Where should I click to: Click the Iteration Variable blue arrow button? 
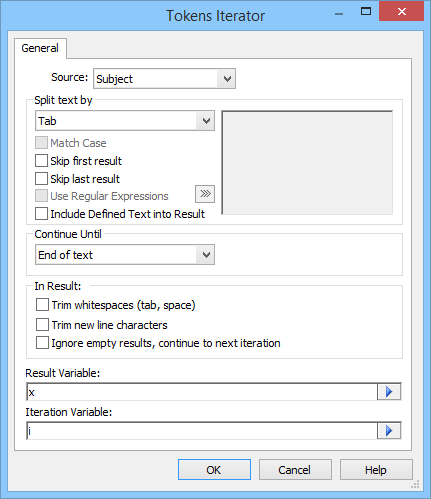coord(389,431)
